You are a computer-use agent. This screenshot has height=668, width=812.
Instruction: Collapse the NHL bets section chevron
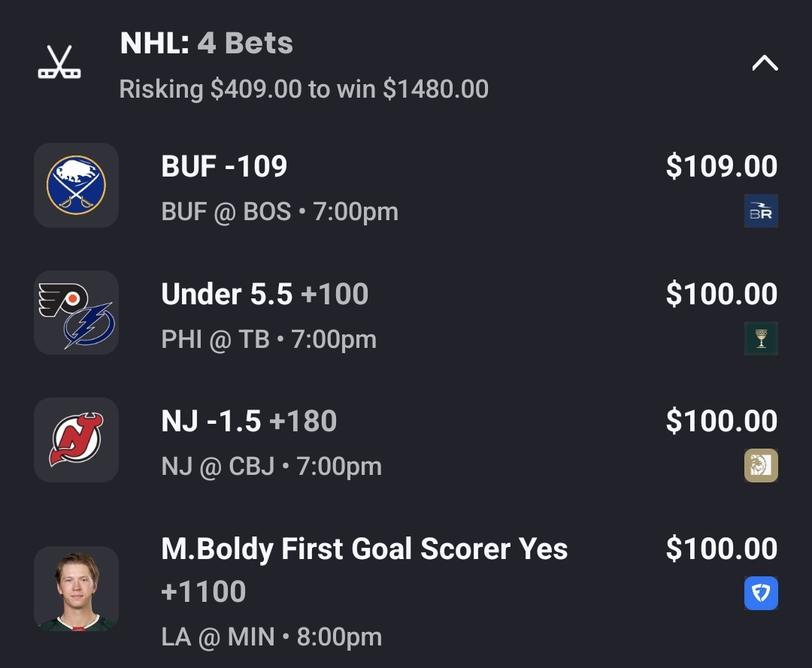[765, 64]
